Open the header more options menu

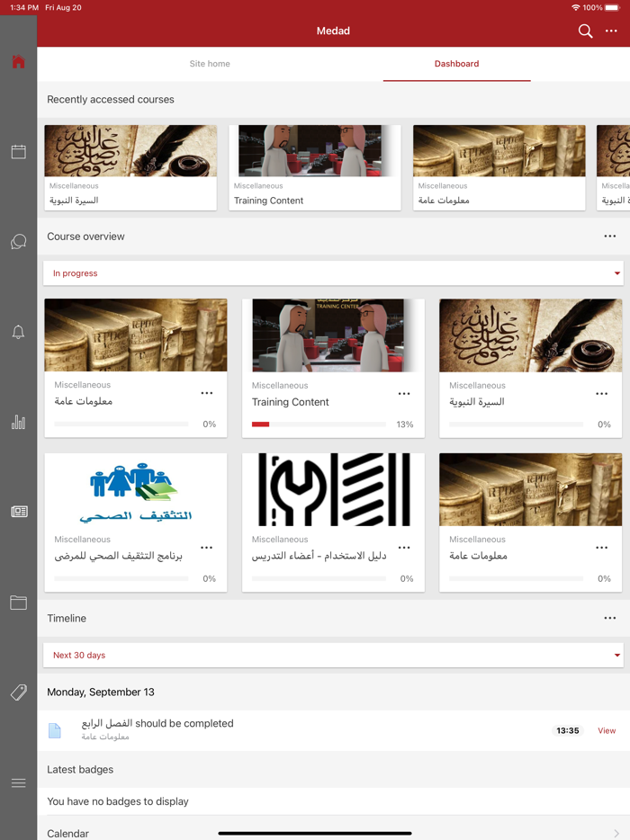611,31
